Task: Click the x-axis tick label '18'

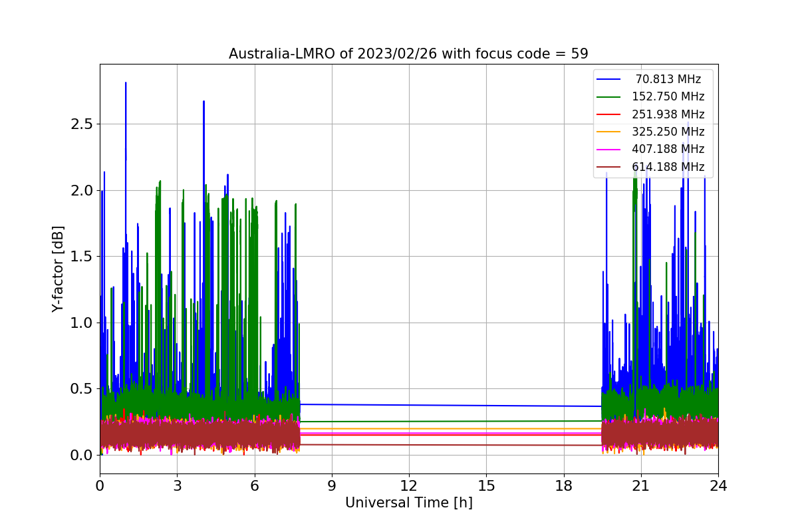Action: [x=564, y=486]
